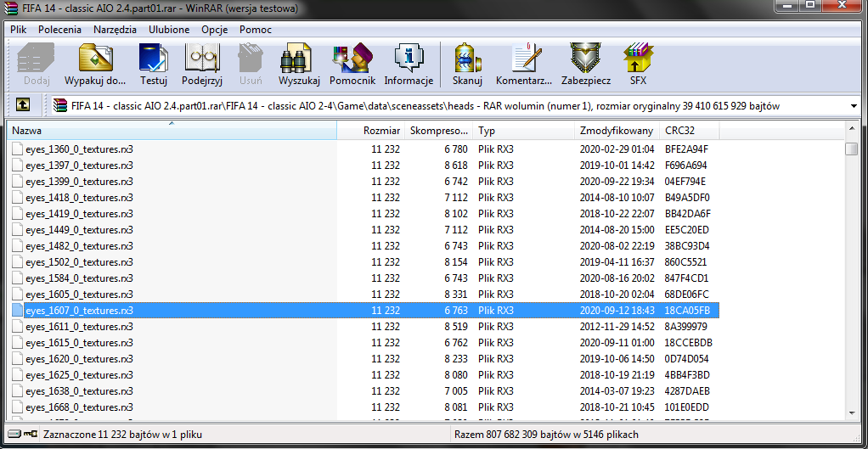Open the Opcje menu
Viewport: 868px width, 449px height.
(x=214, y=30)
